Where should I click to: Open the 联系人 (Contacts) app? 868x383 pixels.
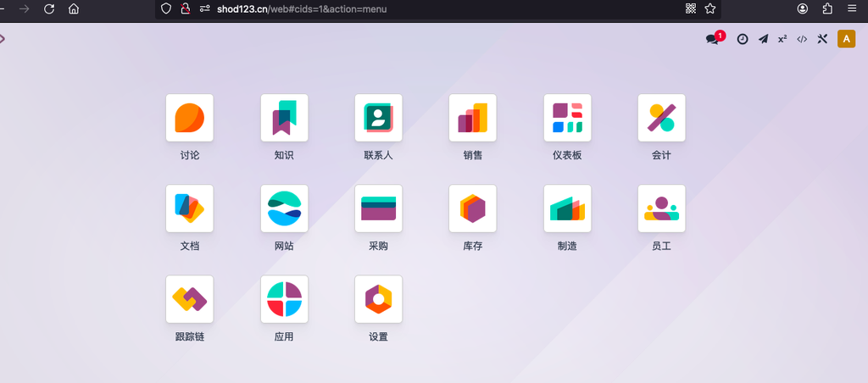click(378, 118)
